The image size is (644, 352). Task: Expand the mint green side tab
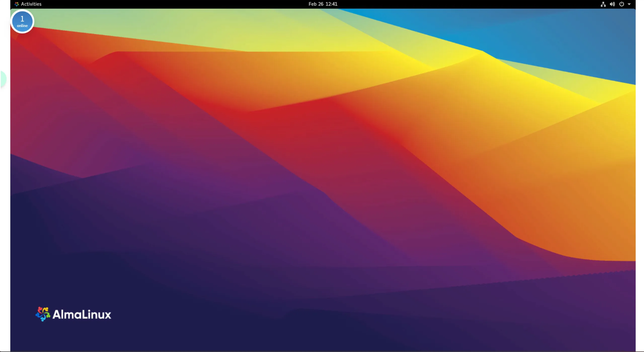(3, 79)
